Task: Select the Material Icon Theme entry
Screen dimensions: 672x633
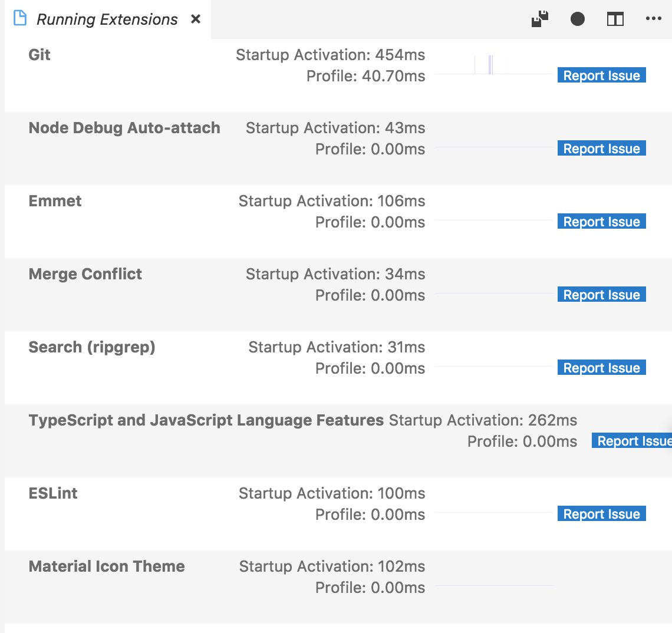Action: pos(107,566)
